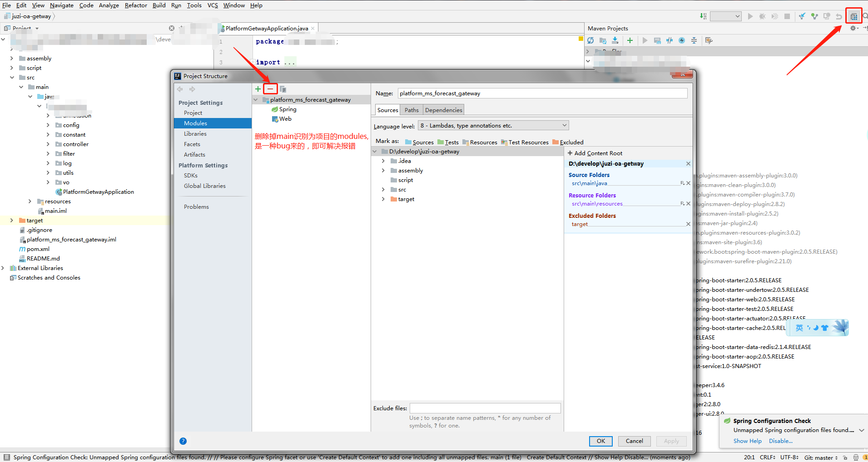The height and width of the screenshot is (462, 868).
Task: Add a new module with green plus
Action: click(258, 89)
